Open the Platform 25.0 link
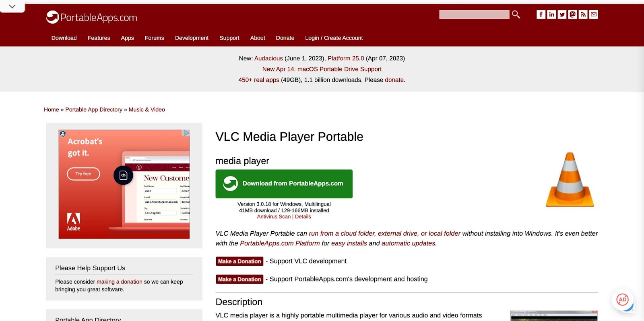The image size is (644, 321). 346,58
